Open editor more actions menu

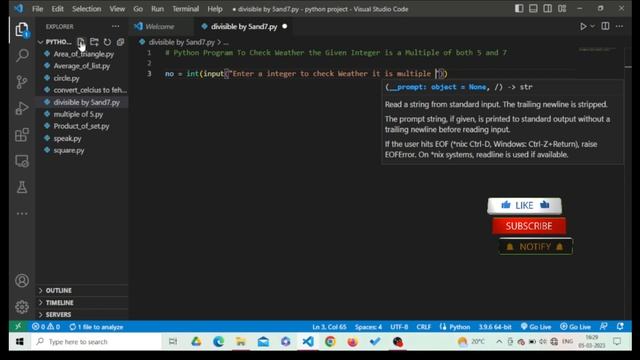(x=620, y=27)
